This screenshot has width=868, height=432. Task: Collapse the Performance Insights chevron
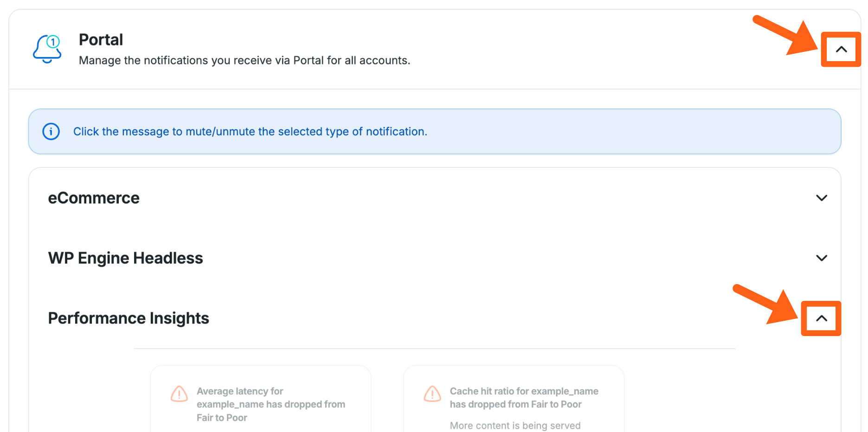(x=821, y=318)
